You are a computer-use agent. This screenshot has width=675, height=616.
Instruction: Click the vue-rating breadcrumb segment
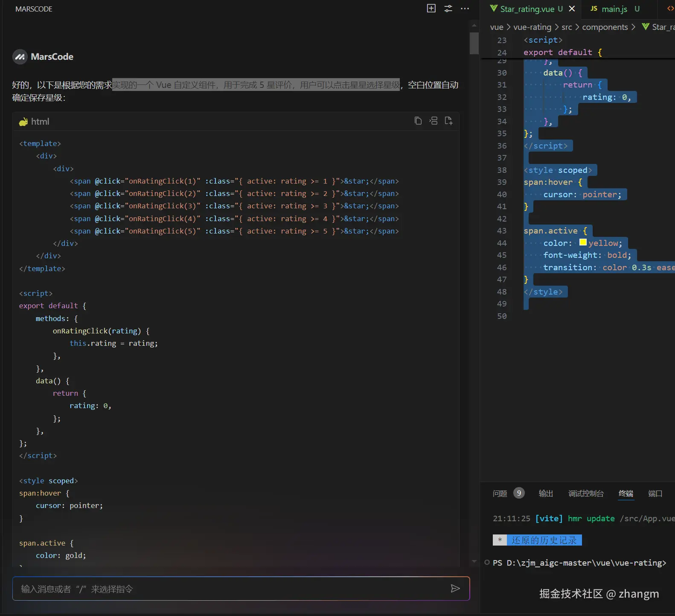coord(532,27)
